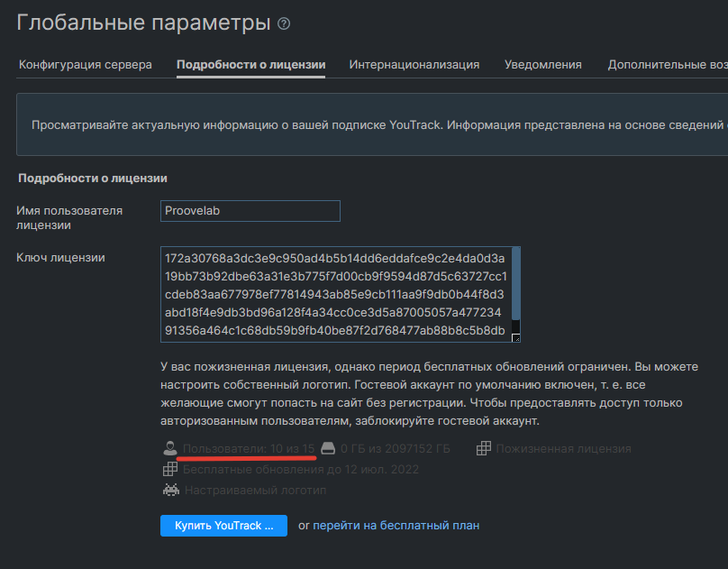Switch to the Интернационализация tab

click(414, 65)
